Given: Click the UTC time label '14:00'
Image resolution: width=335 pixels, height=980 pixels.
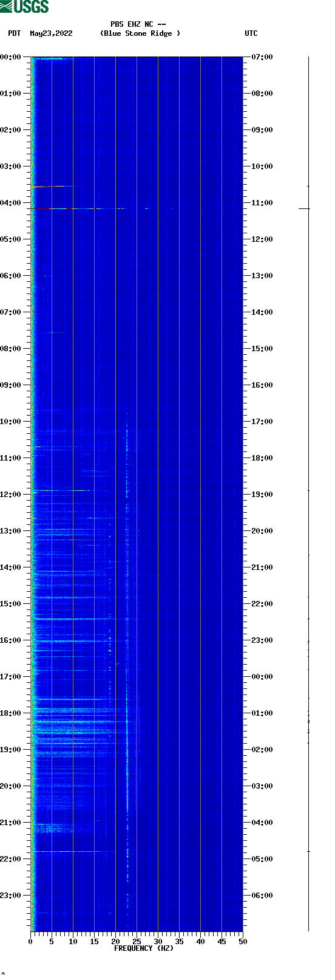Looking at the screenshot, I should click(262, 312).
